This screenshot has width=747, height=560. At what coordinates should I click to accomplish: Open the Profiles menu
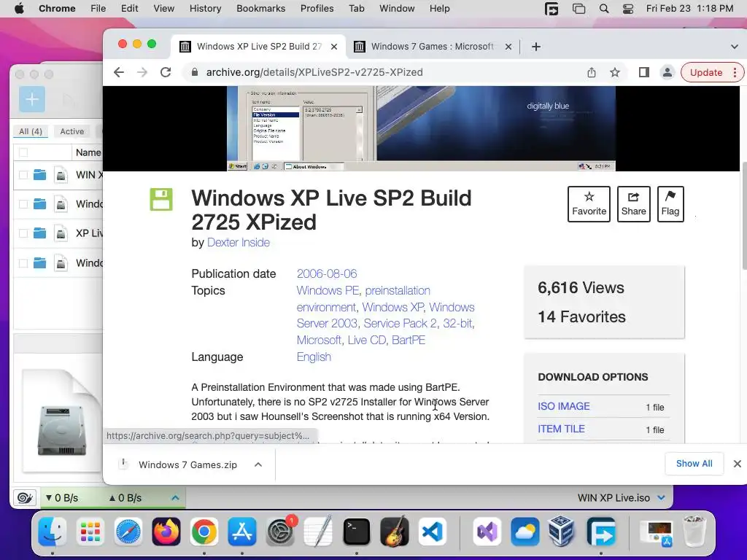pyautogui.click(x=317, y=9)
